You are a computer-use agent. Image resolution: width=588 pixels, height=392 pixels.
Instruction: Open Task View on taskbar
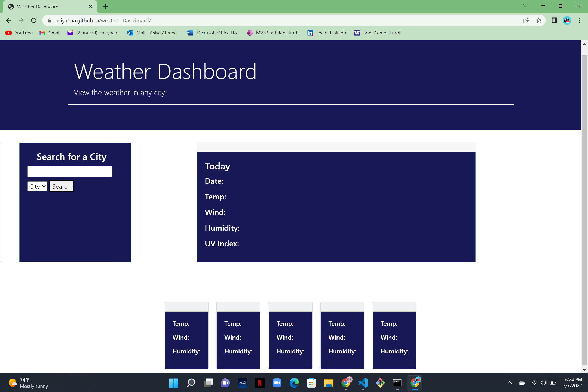coord(208,383)
